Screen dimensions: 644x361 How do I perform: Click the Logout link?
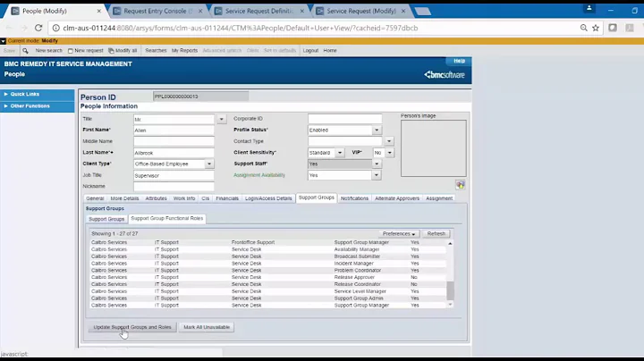coord(310,50)
